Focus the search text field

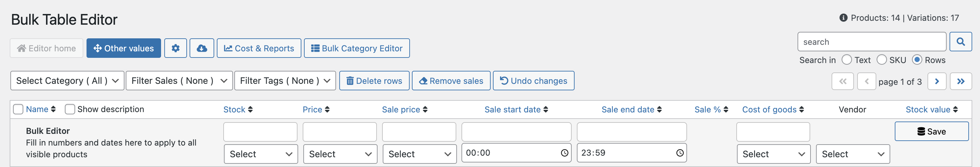tap(871, 42)
